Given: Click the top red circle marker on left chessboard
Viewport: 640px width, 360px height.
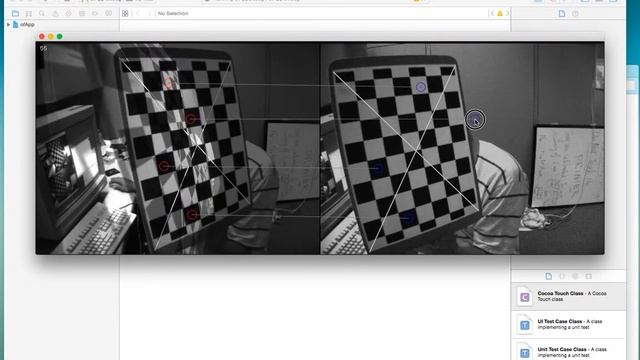Looking at the screenshot, I should click(169, 83).
